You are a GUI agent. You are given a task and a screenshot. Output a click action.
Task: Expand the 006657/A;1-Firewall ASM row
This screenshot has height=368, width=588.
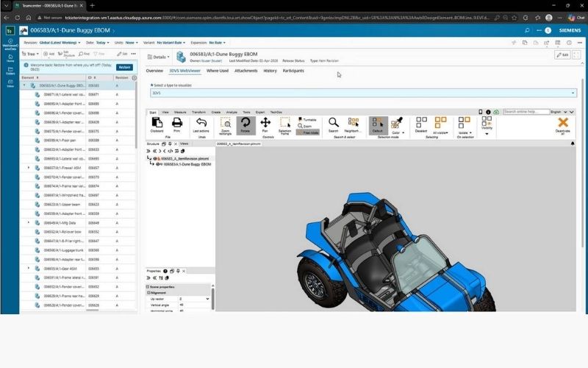(x=29, y=168)
